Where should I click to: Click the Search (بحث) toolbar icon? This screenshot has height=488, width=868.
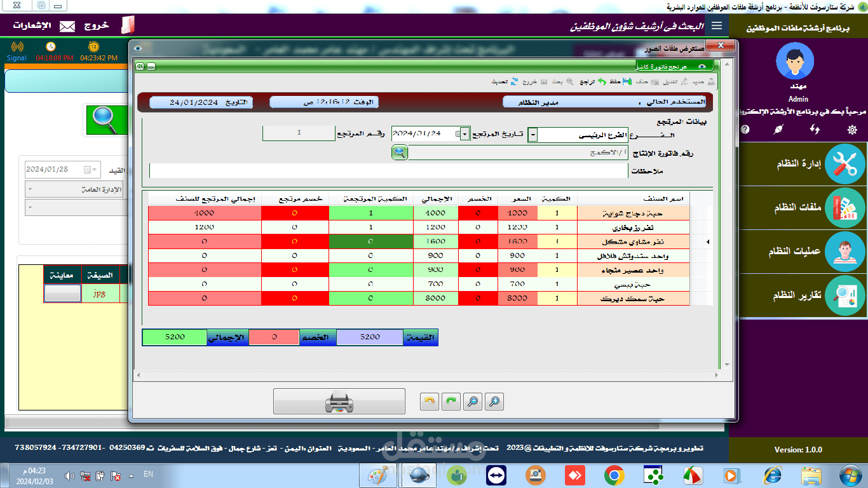(x=569, y=82)
